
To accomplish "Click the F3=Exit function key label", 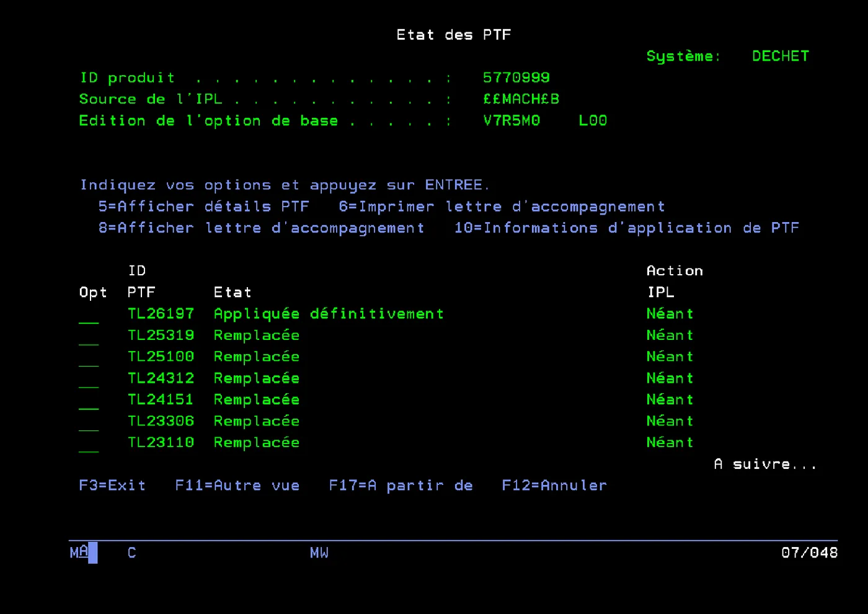I will click(x=112, y=486).
